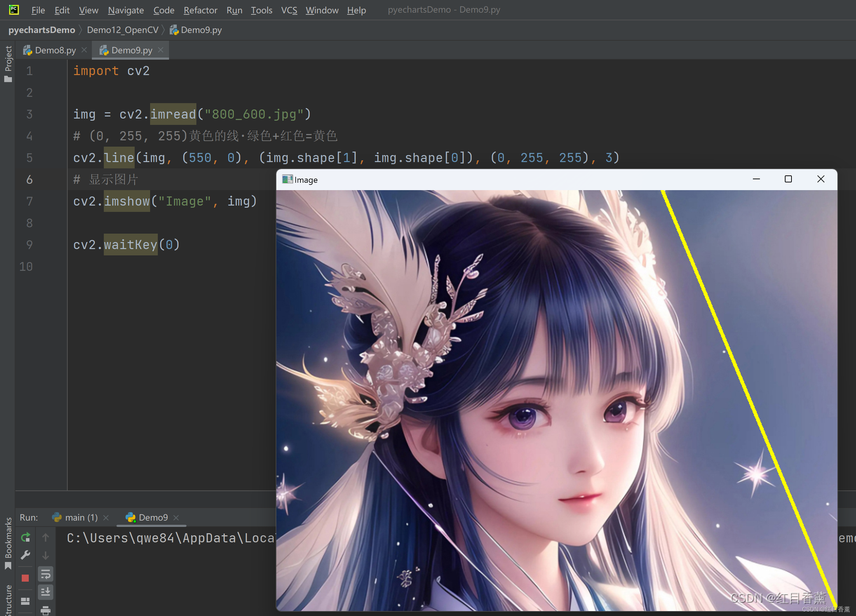Open the Refactor menu
This screenshot has width=856, height=616.
pyautogui.click(x=200, y=10)
